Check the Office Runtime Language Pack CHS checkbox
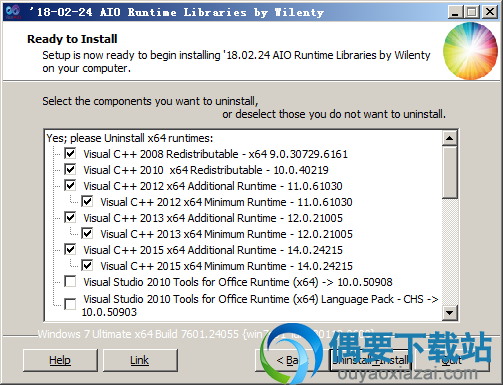This screenshot has height=385, width=503. tap(70, 304)
